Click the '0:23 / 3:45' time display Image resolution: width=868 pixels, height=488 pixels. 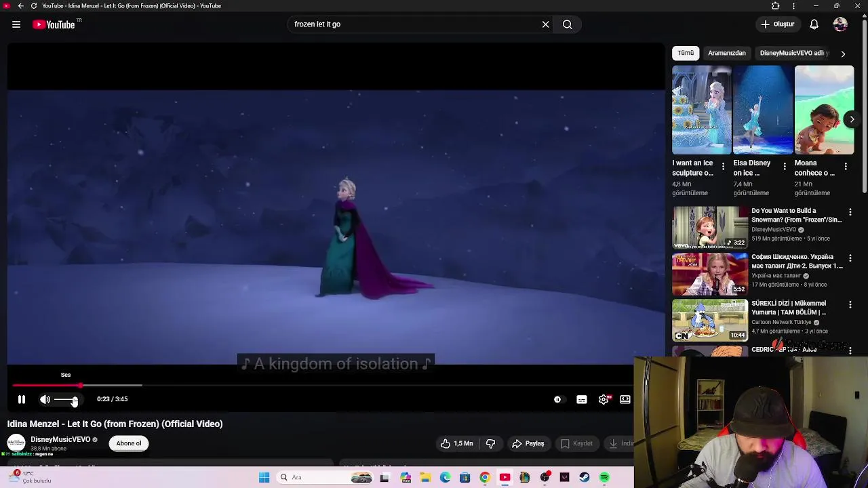(113, 399)
